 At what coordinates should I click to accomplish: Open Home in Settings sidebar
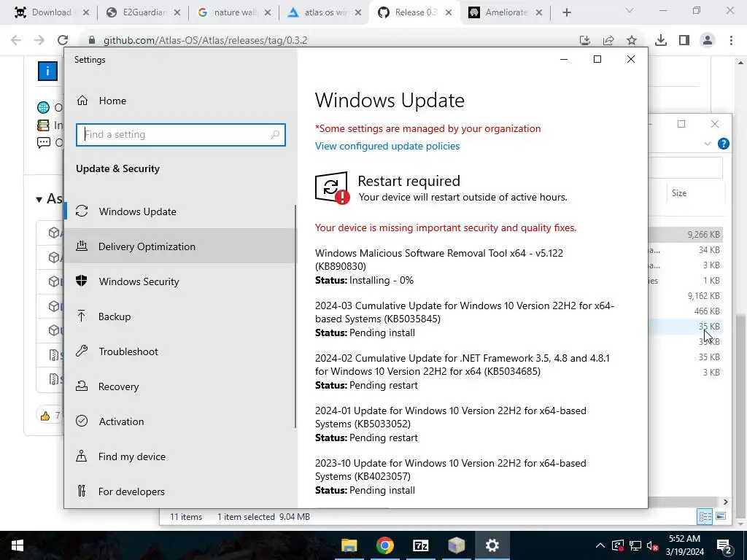[112, 101]
